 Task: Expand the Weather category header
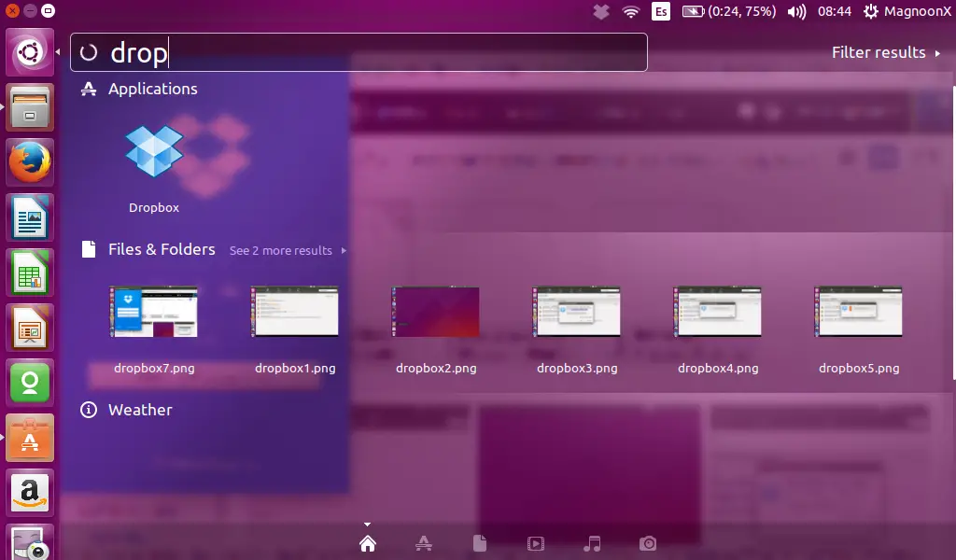[126, 410]
